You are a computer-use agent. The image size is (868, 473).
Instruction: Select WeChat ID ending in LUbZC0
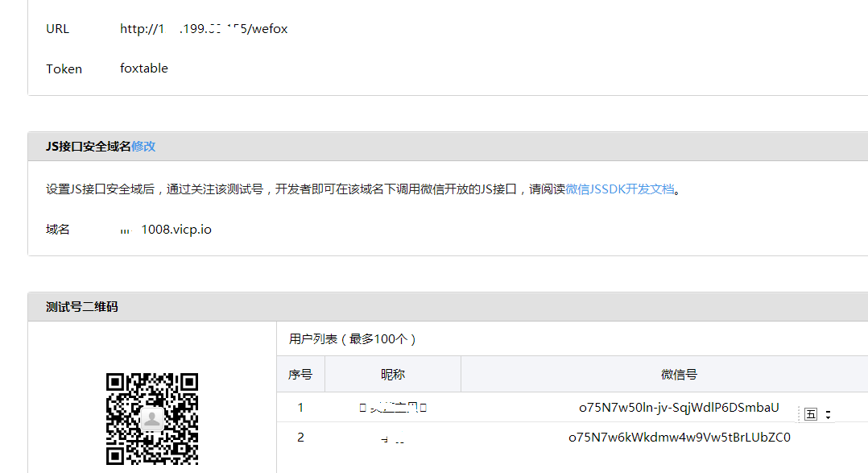[x=679, y=438]
